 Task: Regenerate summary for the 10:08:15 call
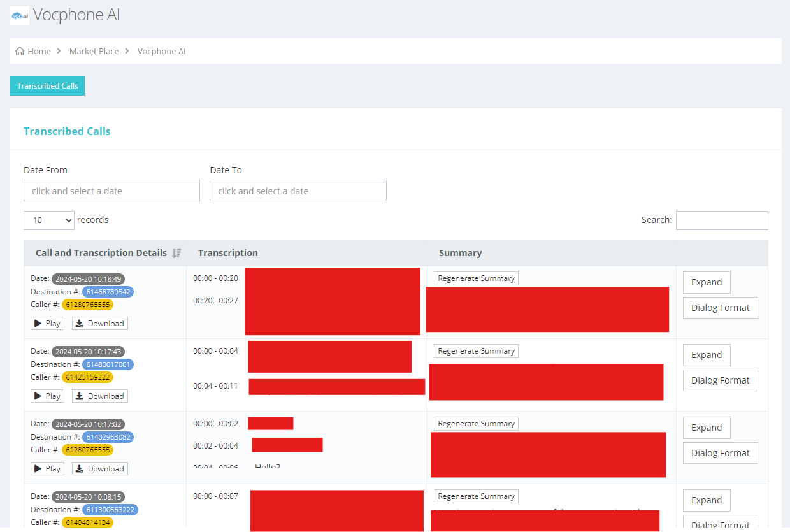click(x=475, y=496)
